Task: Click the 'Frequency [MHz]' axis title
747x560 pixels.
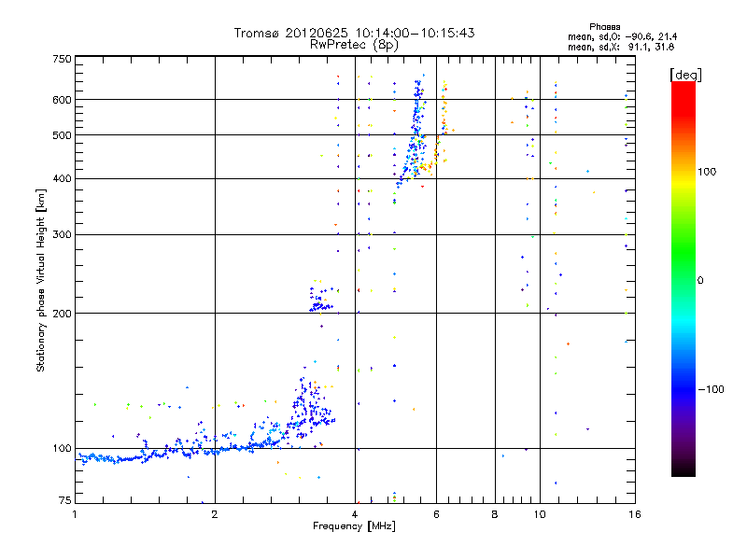Action: 354,526
